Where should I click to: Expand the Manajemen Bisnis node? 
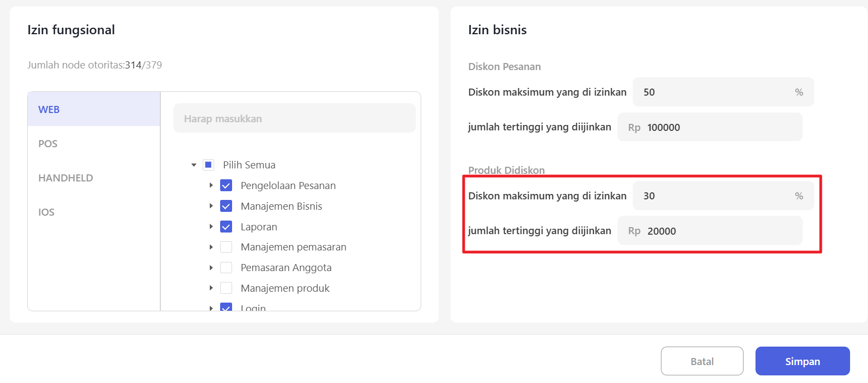(x=211, y=206)
